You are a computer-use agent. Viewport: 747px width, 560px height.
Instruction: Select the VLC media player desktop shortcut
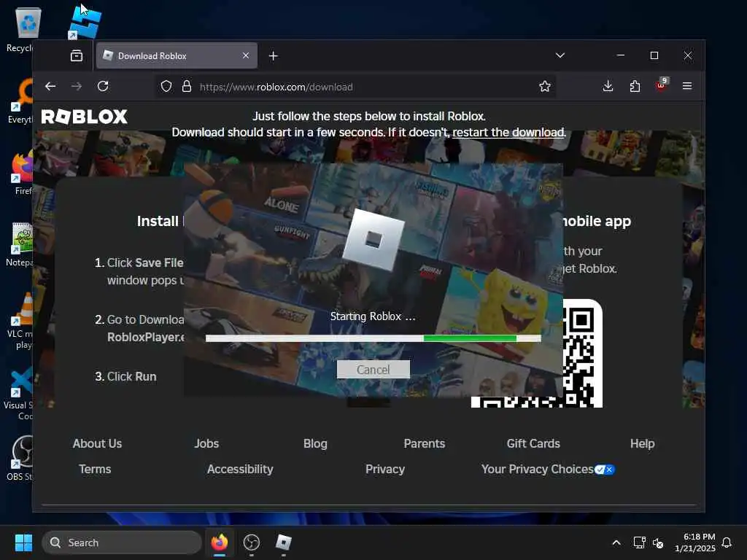point(20,321)
